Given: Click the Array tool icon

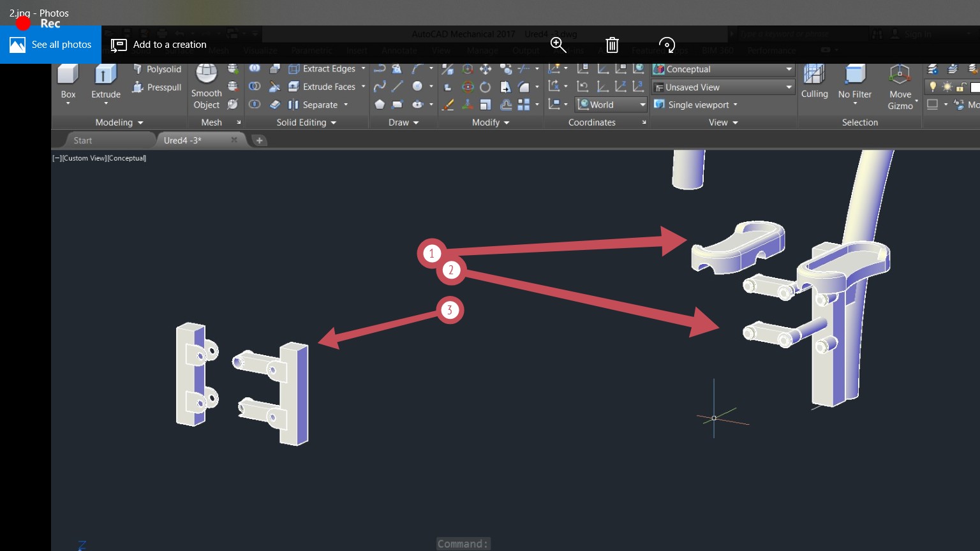Looking at the screenshot, I should [524, 104].
